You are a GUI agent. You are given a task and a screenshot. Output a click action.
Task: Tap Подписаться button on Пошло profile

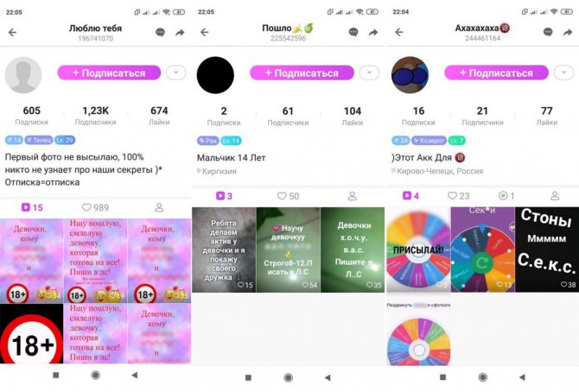[302, 73]
